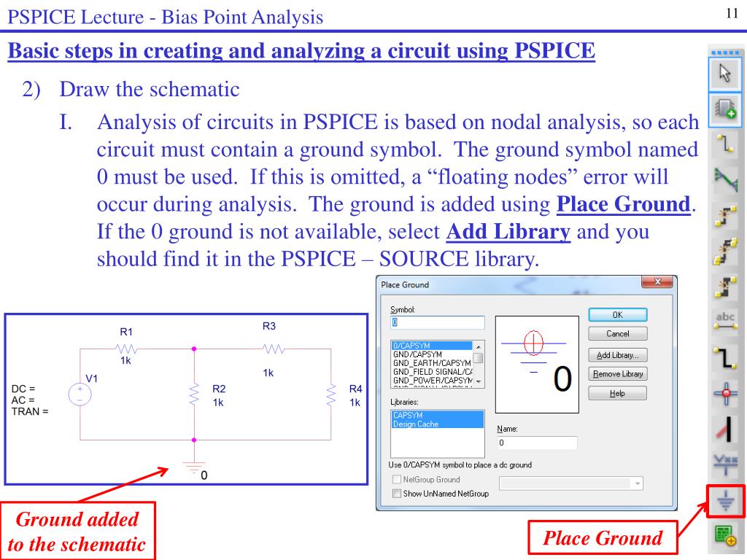Click the 0 ground symbol in schematic
This screenshot has height=560, width=747.
click(194, 467)
